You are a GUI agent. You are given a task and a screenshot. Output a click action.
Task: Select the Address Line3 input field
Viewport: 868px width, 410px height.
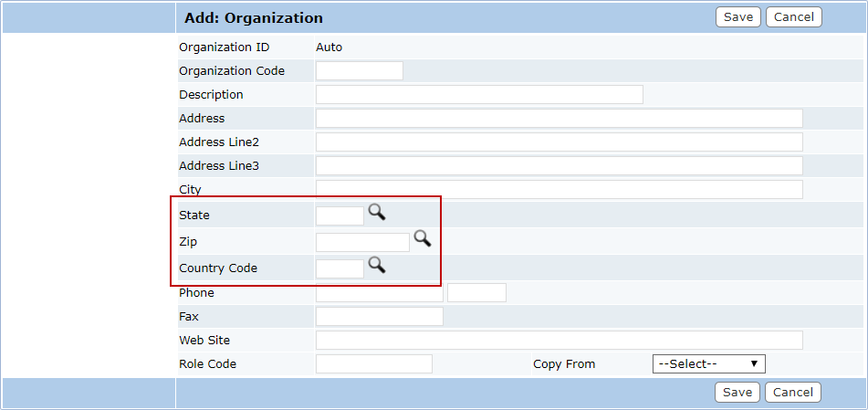tap(559, 165)
